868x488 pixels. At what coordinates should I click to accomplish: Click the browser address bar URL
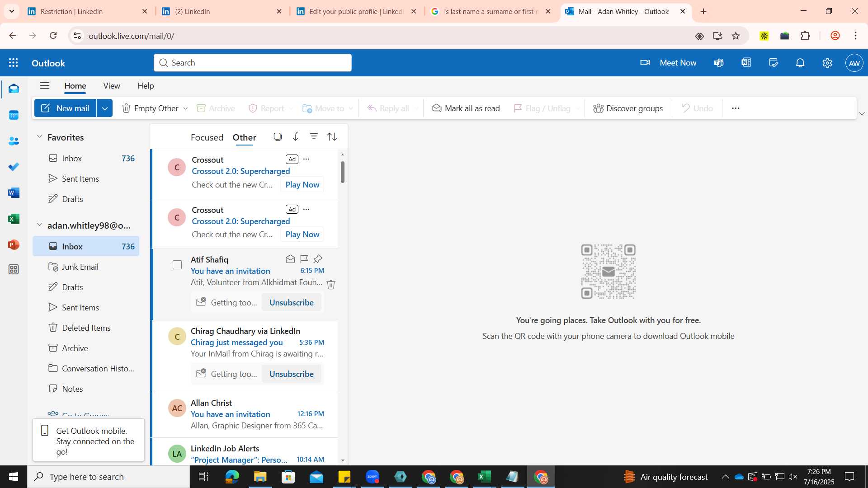[x=132, y=36]
